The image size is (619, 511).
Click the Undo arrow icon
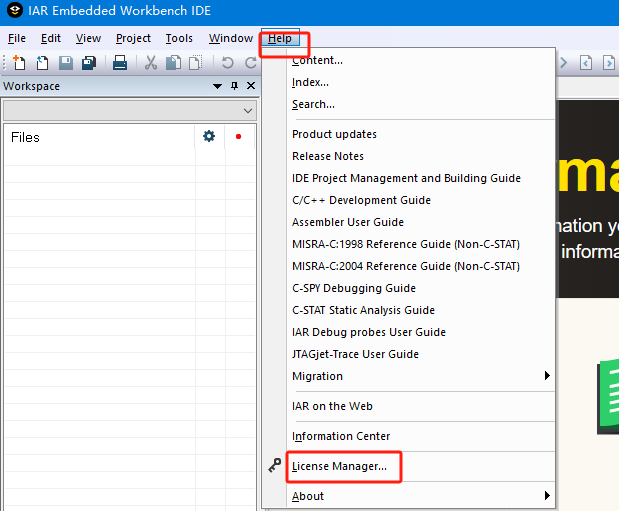227,63
